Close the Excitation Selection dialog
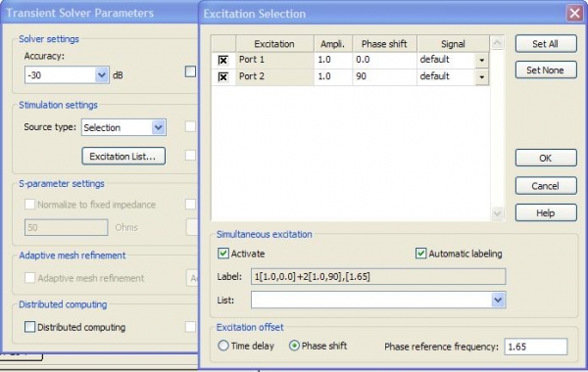The image size is (588, 372). pyautogui.click(x=574, y=14)
